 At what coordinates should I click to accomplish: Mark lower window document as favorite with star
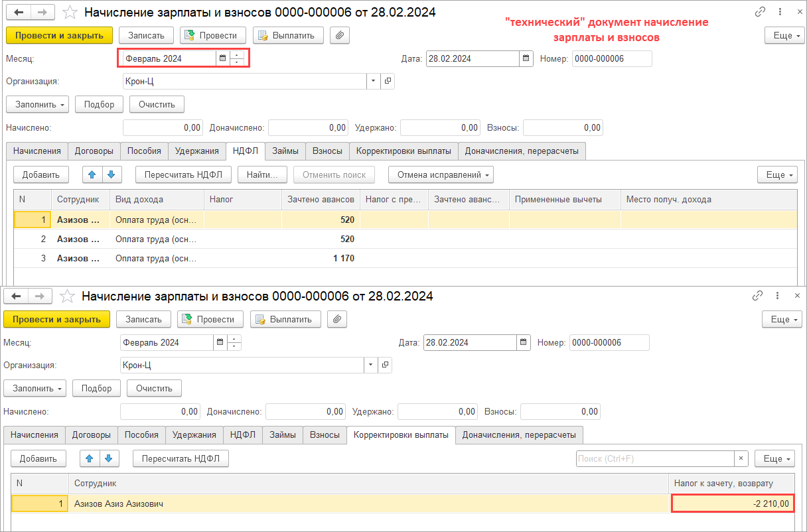point(66,297)
